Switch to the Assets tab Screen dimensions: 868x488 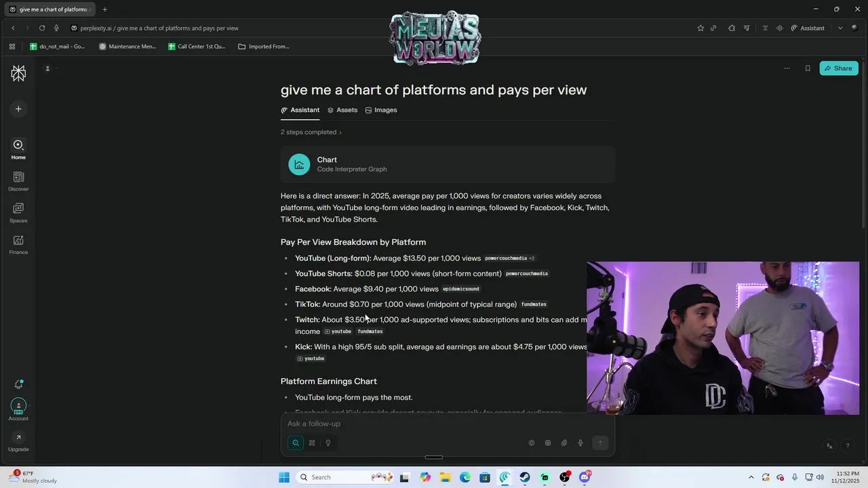342,110
